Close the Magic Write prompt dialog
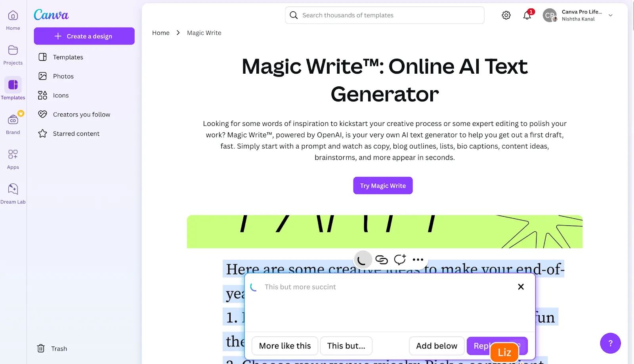 [521, 286]
